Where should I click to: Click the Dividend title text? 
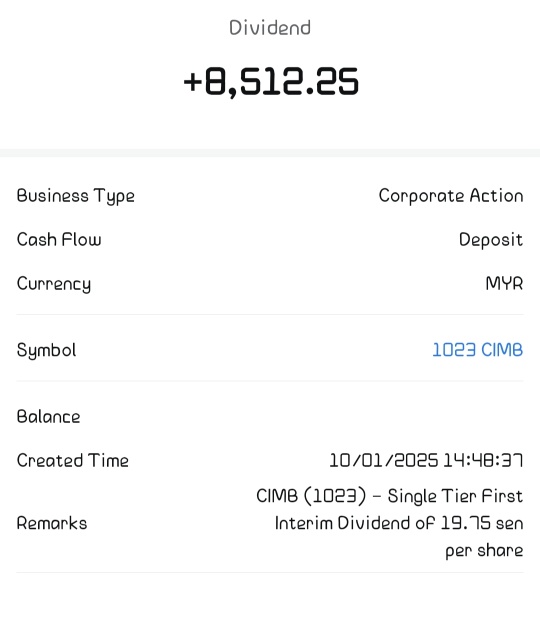coord(270,28)
